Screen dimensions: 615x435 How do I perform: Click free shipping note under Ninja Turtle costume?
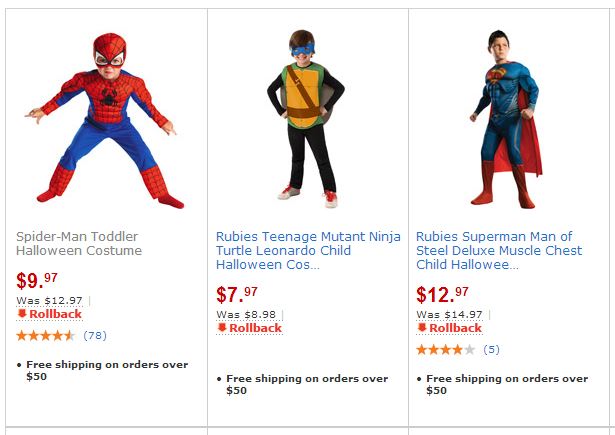tap(306, 384)
